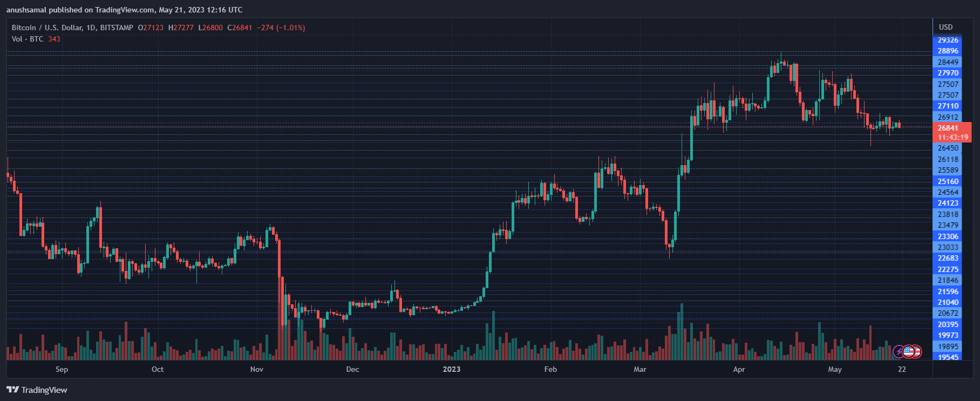Click the 19973 price level label
Screen dimensions: 980x401
pos(948,335)
